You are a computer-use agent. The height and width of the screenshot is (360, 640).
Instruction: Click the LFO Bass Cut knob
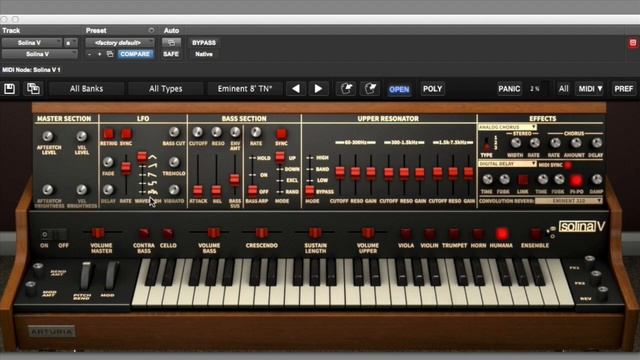pos(174,132)
